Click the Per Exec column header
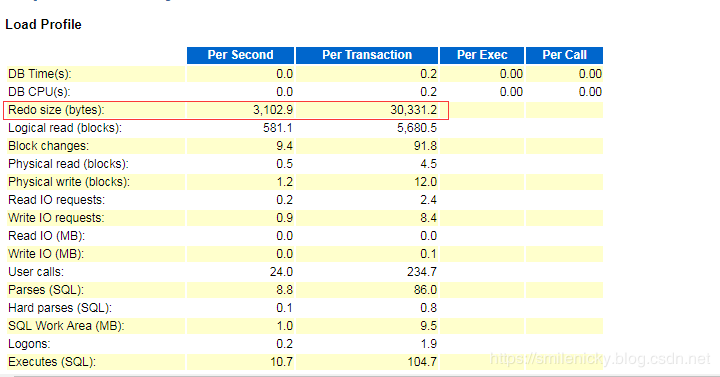The height and width of the screenshot is (377, 720). tap(482, 55)
